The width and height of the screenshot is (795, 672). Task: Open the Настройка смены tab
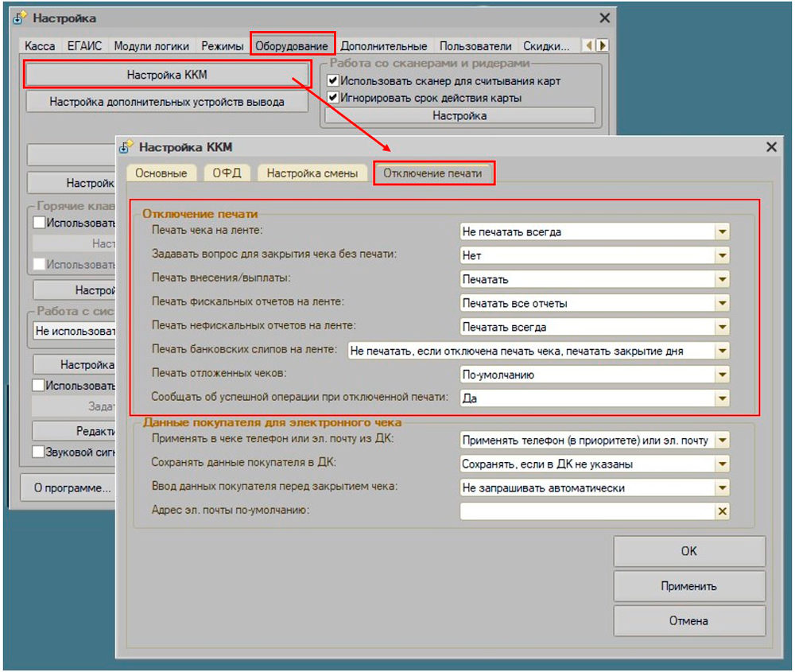click(x=312, y=173)
